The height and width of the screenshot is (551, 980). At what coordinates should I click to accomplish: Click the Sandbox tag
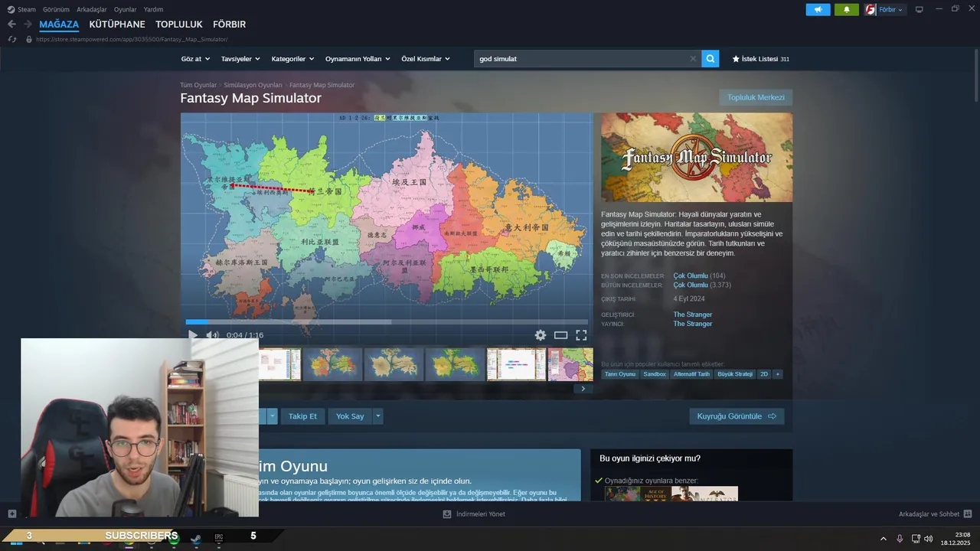[655, 374]
